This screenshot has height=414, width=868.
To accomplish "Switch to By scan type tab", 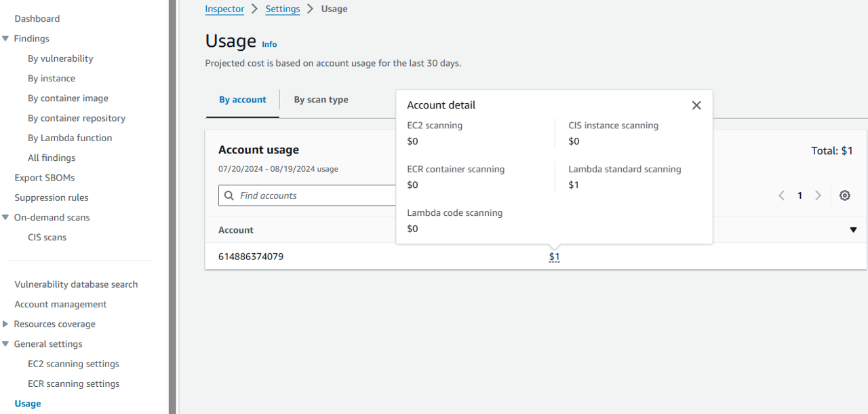I will pyautogui.click(x=321, y=99).
